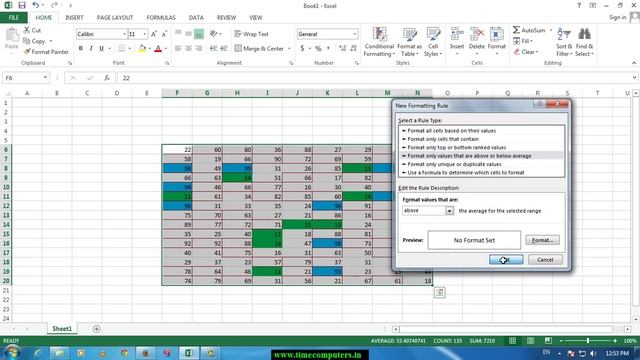The width and height of the screenshot is (640, 360).
Task: Click OK in New Formatting Rule dialog
Action: [506, 260]
